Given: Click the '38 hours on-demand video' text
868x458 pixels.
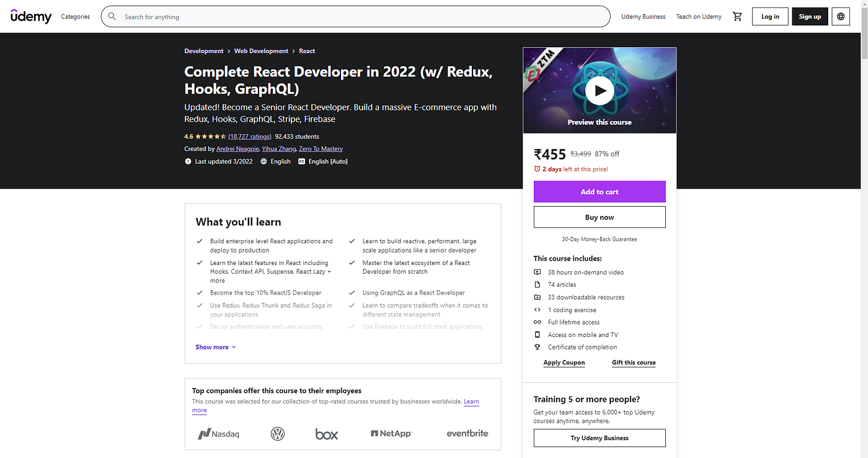Looking at the screenshot, I should [586, 272].
